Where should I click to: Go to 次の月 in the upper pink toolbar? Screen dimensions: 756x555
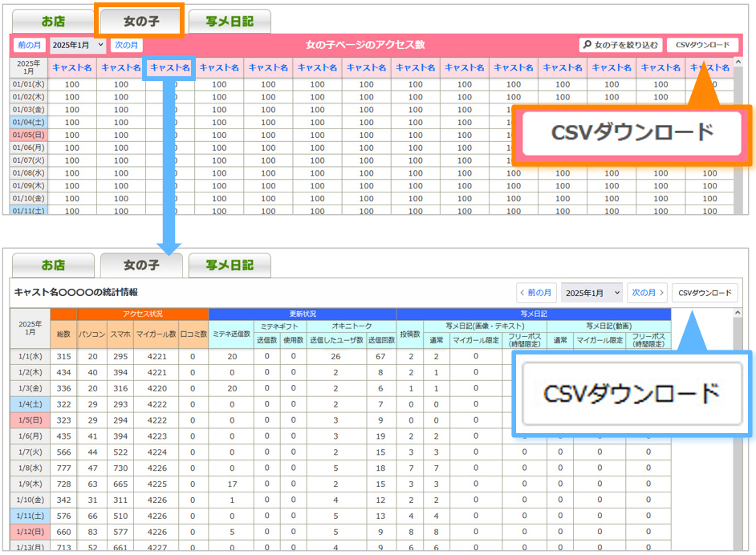click(127, 46)
